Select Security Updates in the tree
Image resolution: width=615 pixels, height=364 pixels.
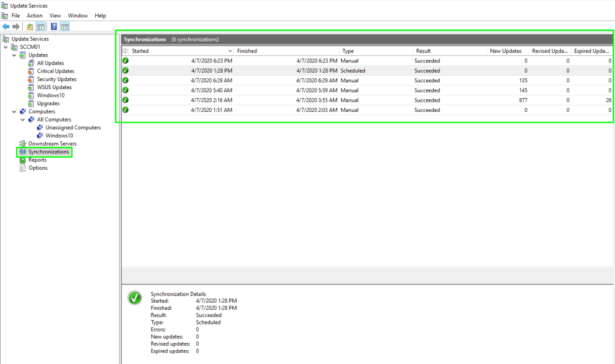(x=57, y=79)
